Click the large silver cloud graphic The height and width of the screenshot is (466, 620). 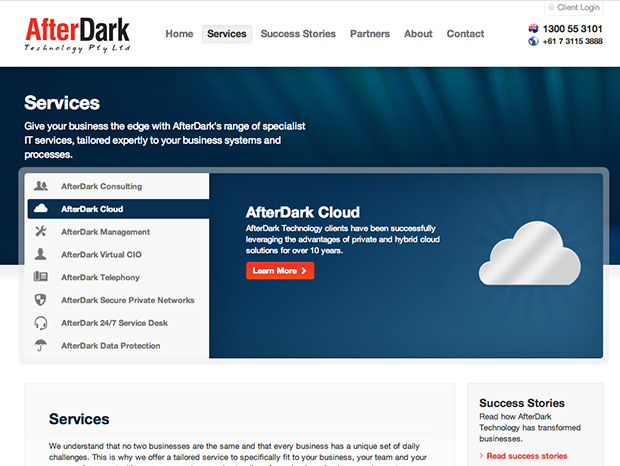[x=529, y=254]
